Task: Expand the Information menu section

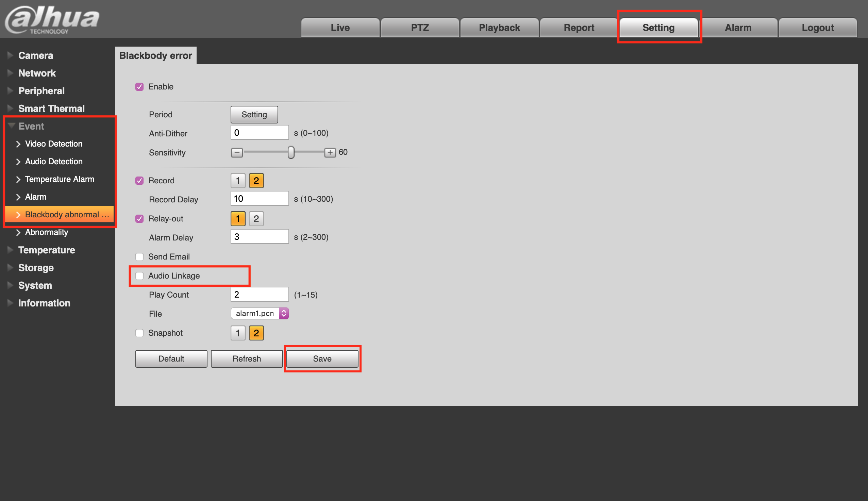Action: 44,303
